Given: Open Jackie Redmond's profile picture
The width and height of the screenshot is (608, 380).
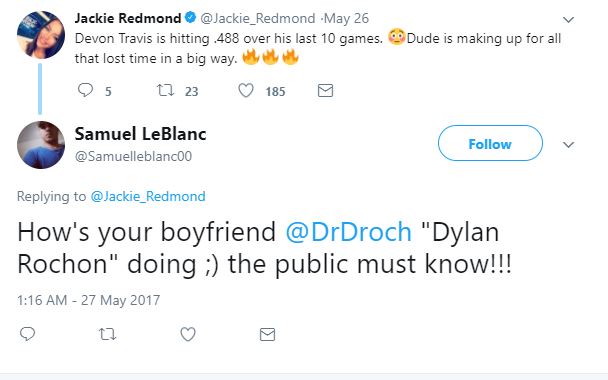Looking at the screenshot, I should 41,35.
